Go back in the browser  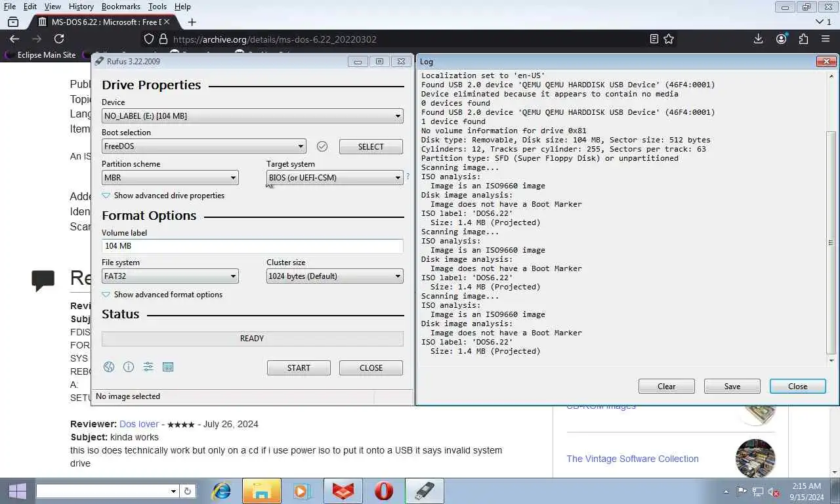tap(14, 39)
